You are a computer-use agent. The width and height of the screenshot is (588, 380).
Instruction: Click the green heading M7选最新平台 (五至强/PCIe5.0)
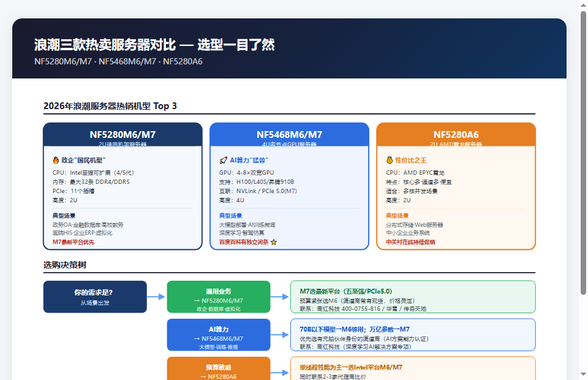click(x=345, y=292)
